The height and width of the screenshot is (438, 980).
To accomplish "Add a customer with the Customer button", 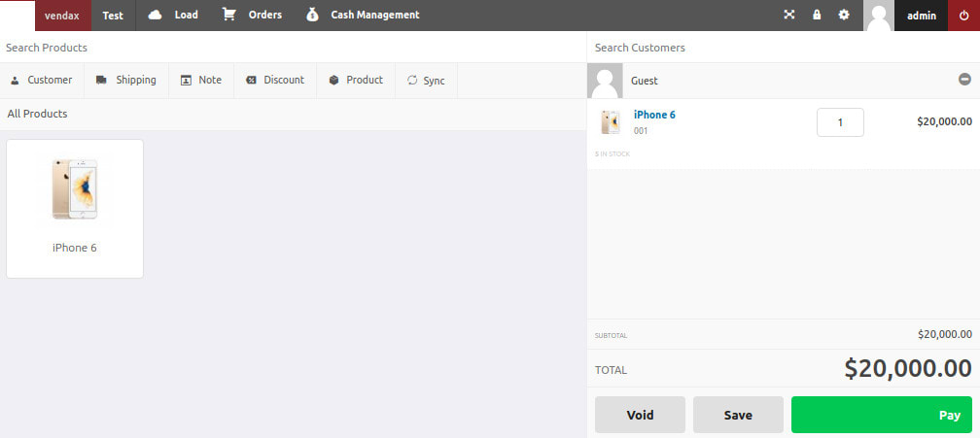I will click(42, 81).
